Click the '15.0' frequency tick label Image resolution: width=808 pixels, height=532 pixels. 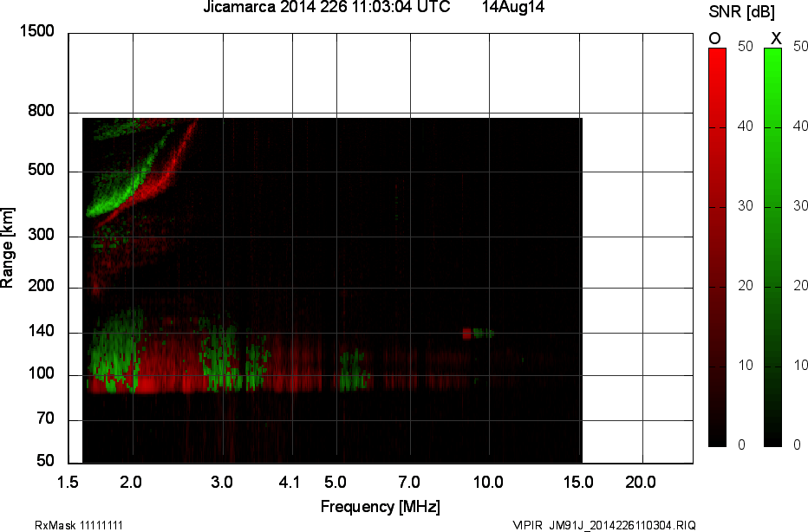click(578, 483)
